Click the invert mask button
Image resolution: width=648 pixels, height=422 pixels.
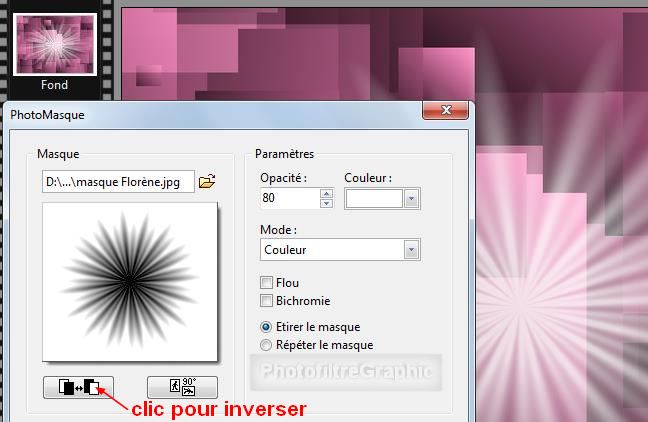[79, 386]
